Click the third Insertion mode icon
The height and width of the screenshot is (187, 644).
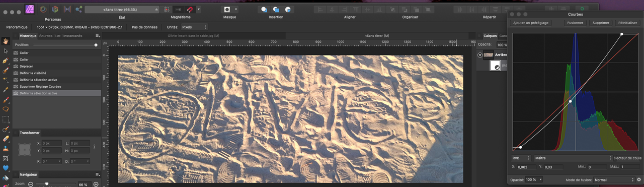pos(288,9)
